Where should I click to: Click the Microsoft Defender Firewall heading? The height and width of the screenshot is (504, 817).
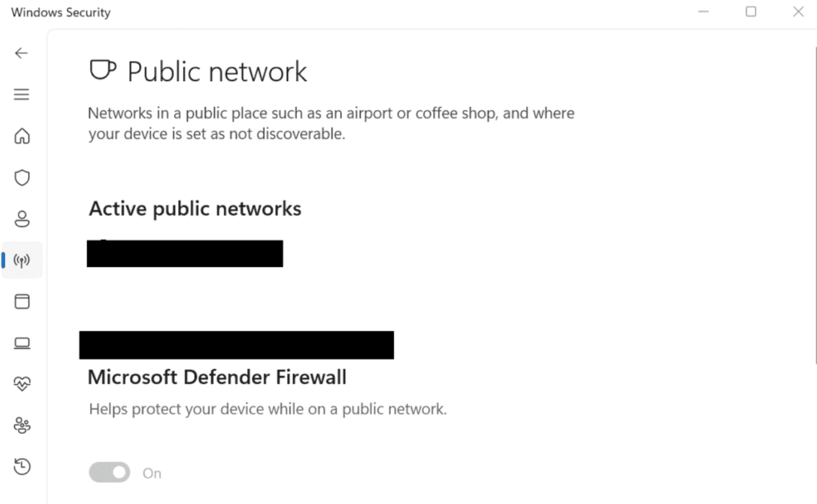[x=216, y=377]
